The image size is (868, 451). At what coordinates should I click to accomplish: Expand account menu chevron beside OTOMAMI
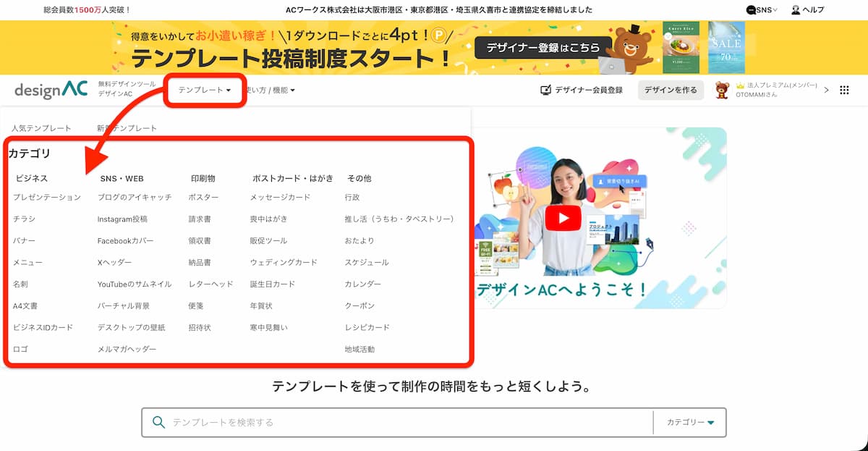[x=826, y=88]
